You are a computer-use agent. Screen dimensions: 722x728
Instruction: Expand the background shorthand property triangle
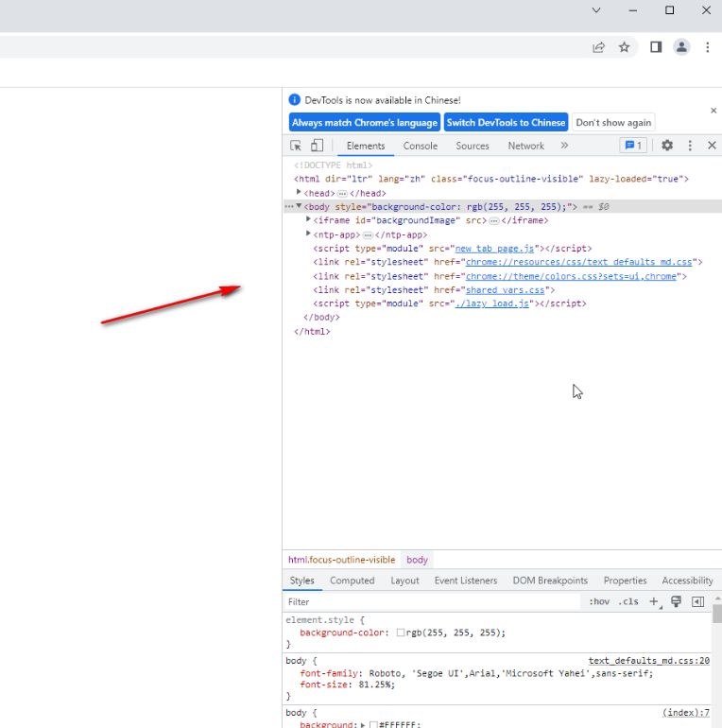[363, 725]
